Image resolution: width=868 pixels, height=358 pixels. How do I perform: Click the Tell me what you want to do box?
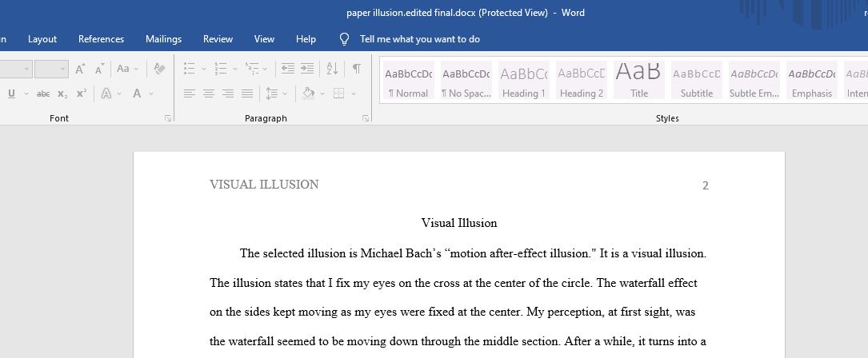420,38
